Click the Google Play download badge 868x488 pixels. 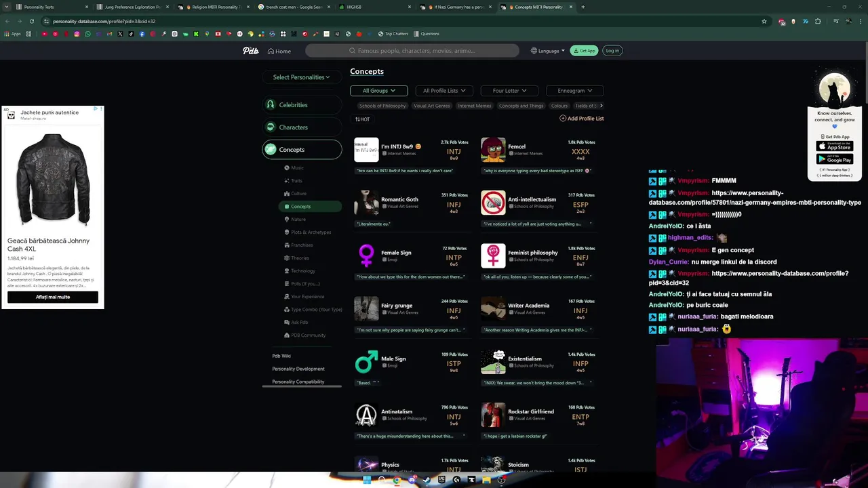pos(834,160)
